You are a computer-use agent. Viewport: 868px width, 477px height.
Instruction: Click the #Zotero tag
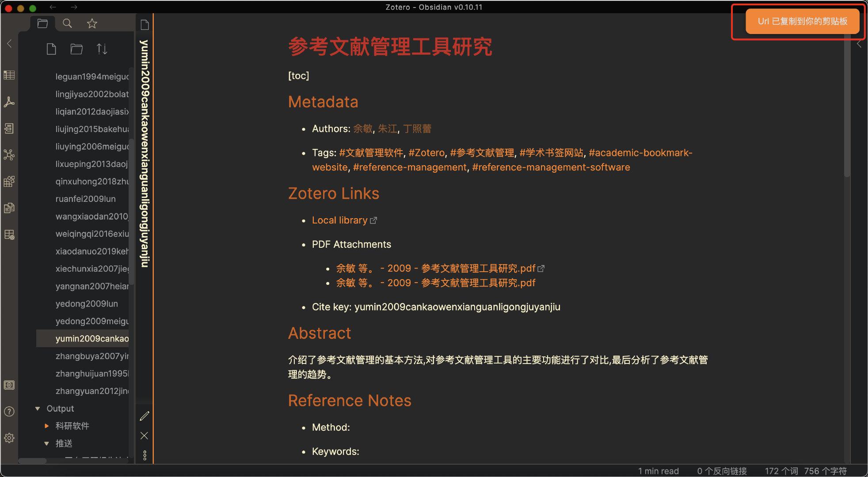(426, 153)
